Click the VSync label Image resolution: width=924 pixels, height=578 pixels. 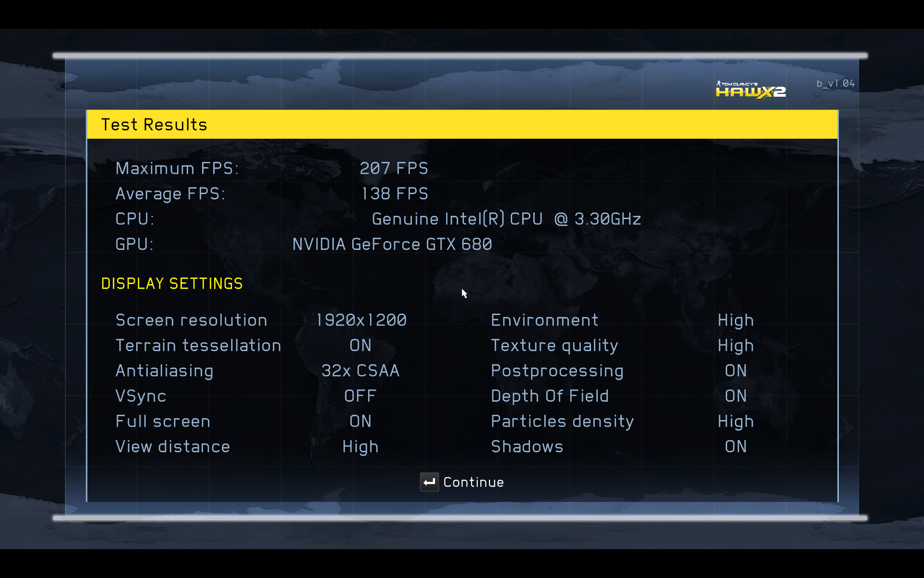pos(141,396)
